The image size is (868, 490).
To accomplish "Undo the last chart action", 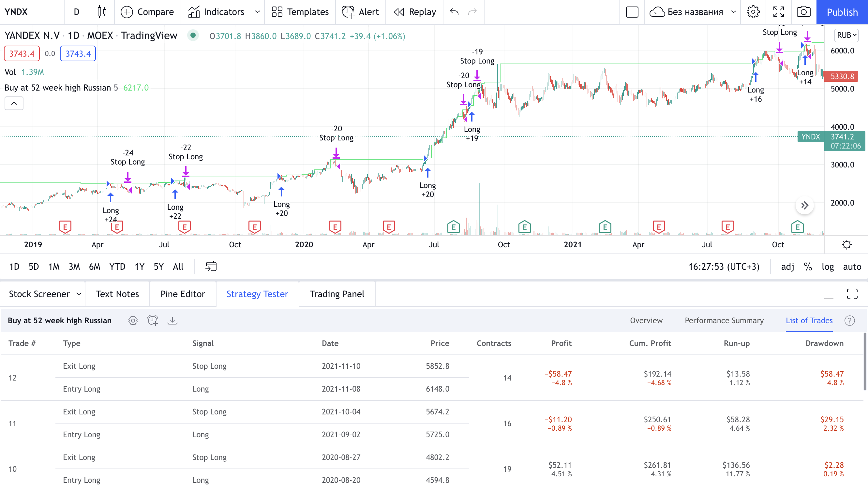I will tap(454, 12).
